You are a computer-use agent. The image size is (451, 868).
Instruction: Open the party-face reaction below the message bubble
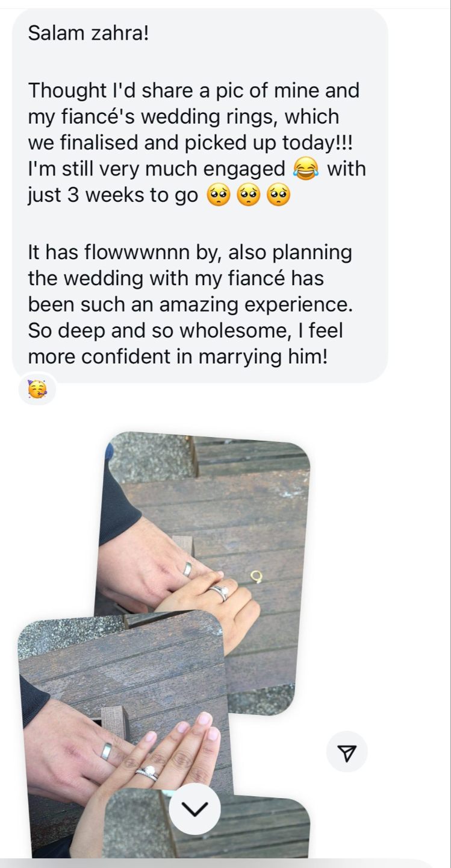coord(37,391)
